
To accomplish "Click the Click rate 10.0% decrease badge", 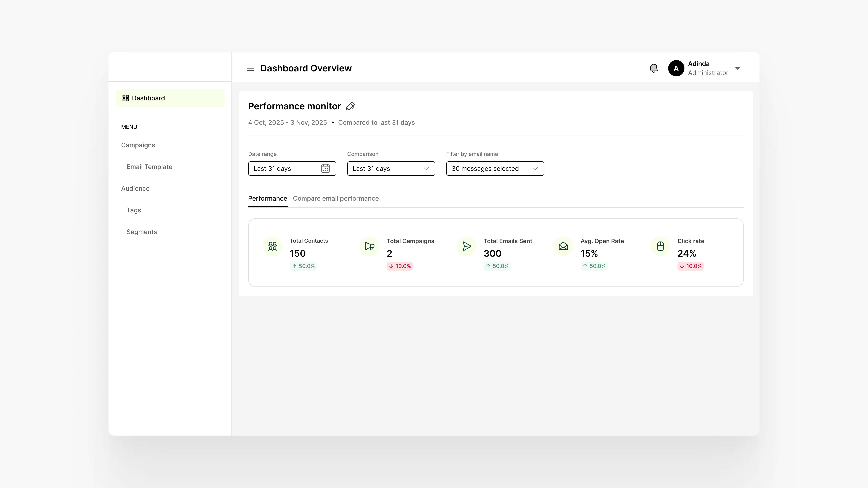I will (690, 266).
